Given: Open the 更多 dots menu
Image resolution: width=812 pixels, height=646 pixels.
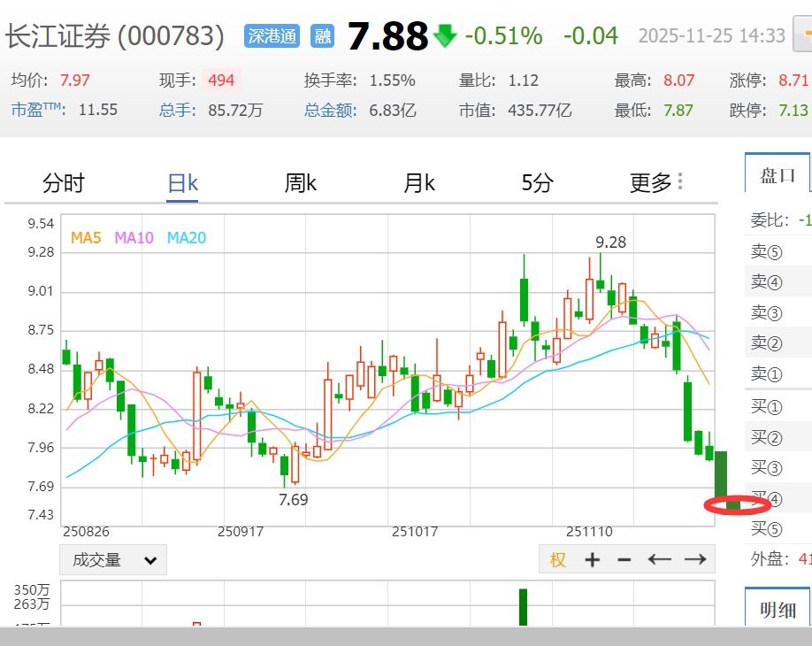Looking at the screenshot, I should click(x=655, y=182).
